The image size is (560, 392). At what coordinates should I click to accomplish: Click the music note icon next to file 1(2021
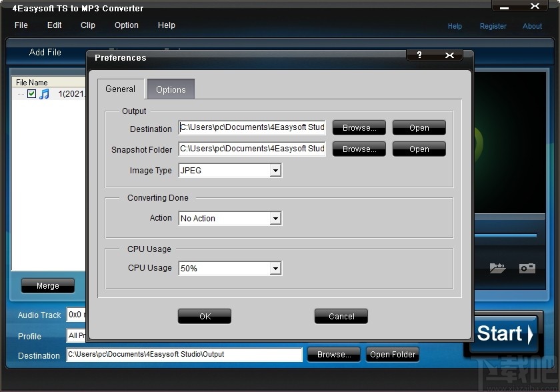point(44,93)
